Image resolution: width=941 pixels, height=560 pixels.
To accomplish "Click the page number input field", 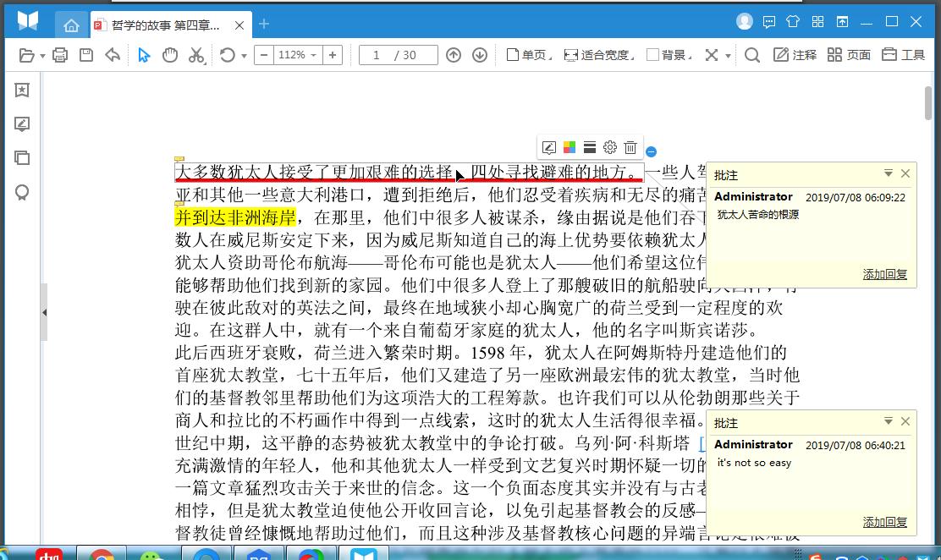I will tap(399, 55).
